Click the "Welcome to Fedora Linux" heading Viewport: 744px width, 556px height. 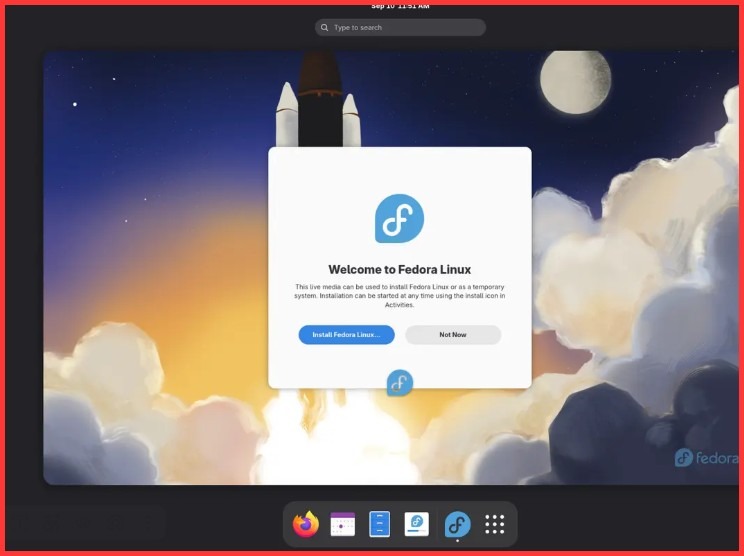(x=399, y=270)
